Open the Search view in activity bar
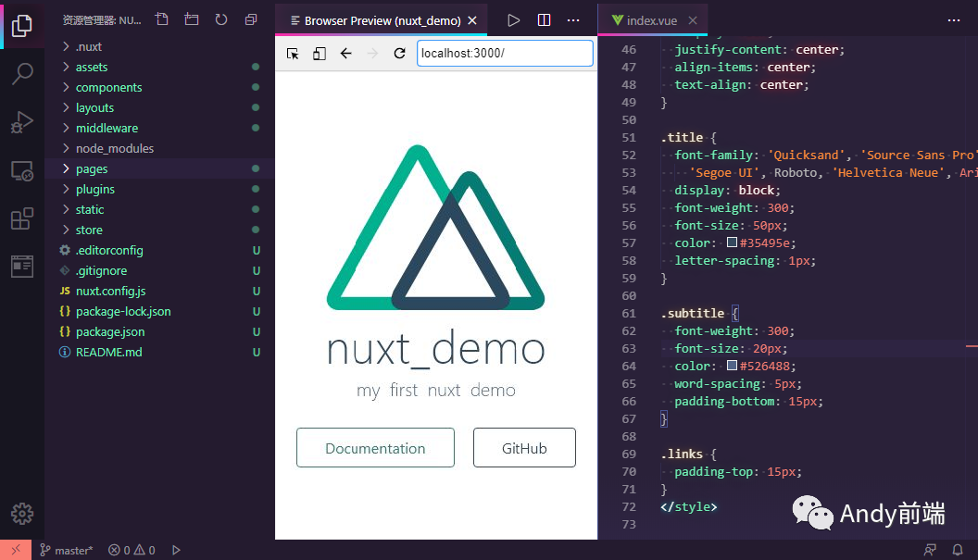The image size is (978, 560). pos(22,73)
